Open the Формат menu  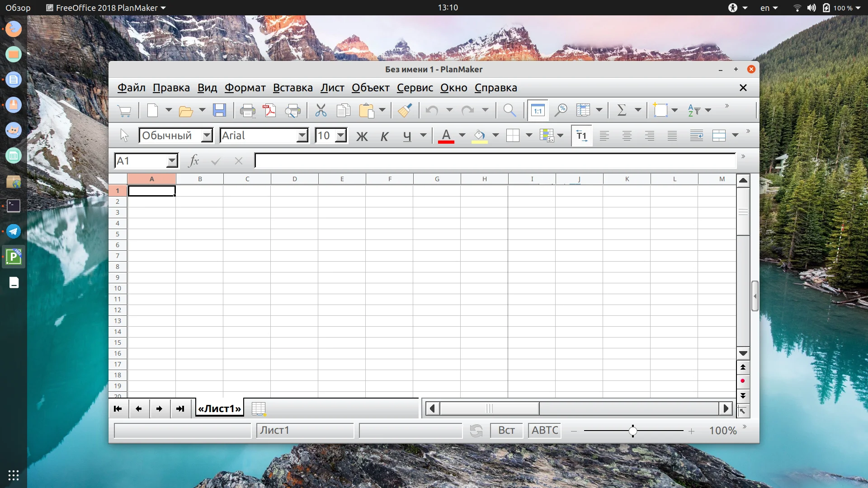coord(245,88)
